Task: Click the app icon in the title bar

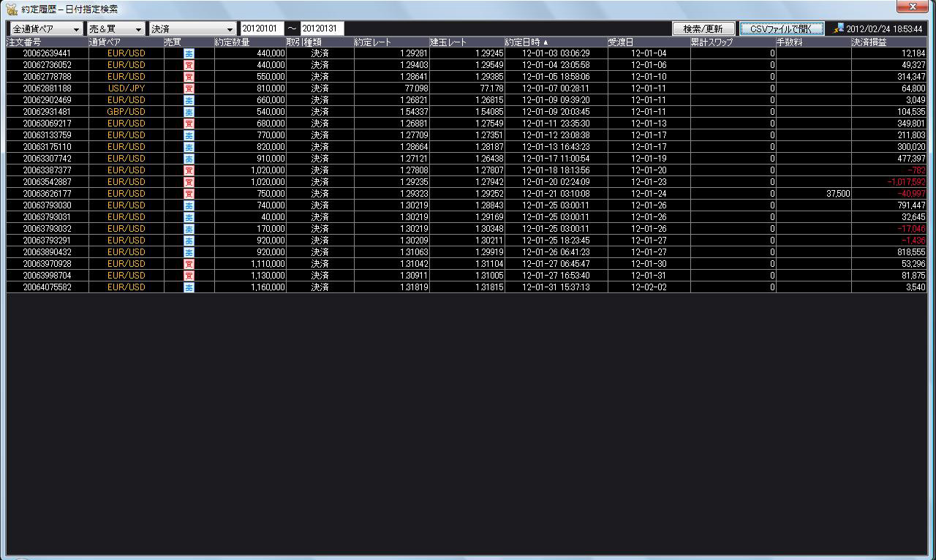Action: 12,9
